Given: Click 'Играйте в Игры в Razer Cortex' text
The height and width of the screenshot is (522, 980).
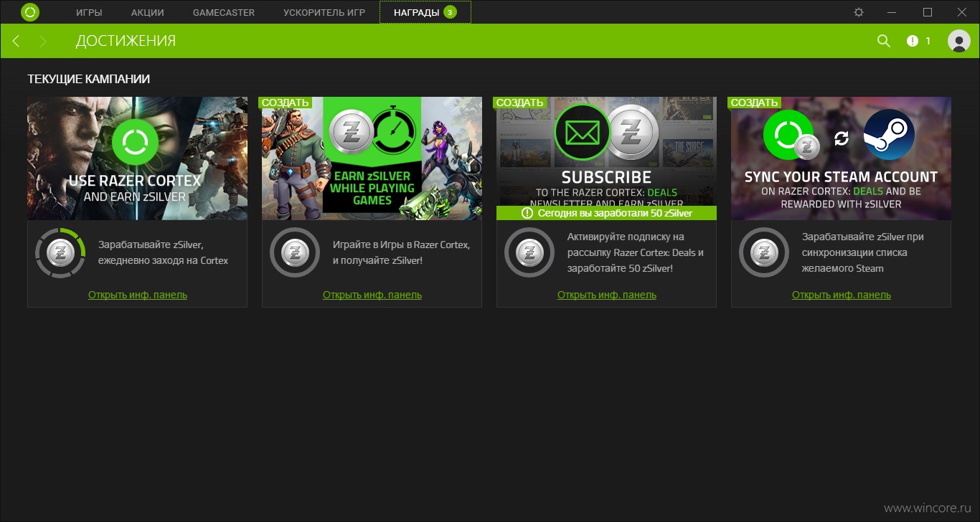Looking at the screenshot, I should click(x=401, y=252).
